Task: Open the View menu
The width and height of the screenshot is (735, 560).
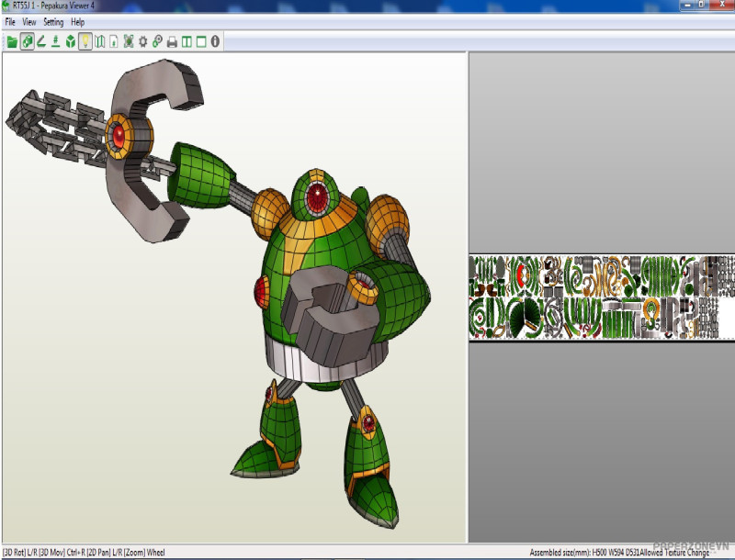Action: pyautogui.click(x=29, y=21)
